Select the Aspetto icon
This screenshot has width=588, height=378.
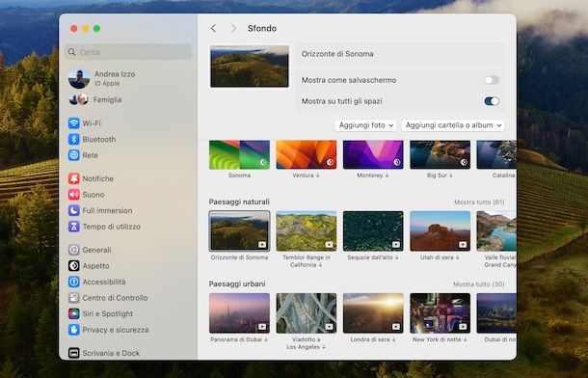74,266
